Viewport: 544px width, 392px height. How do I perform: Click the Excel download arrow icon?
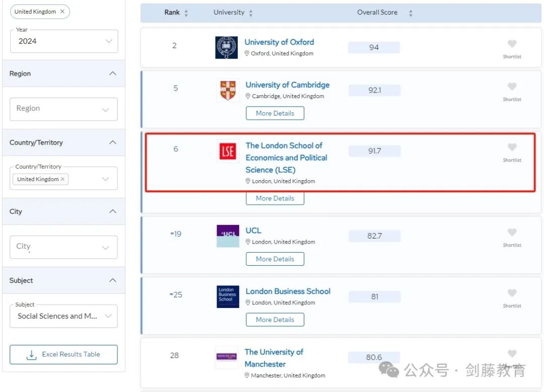pyautogui.click(x=32, y=355)
